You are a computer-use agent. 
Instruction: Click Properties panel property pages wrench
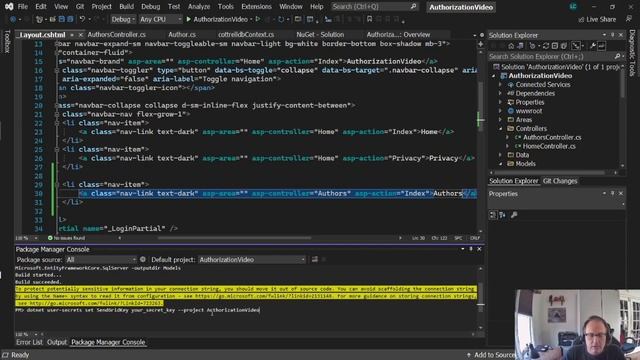[x=514, y=215]
